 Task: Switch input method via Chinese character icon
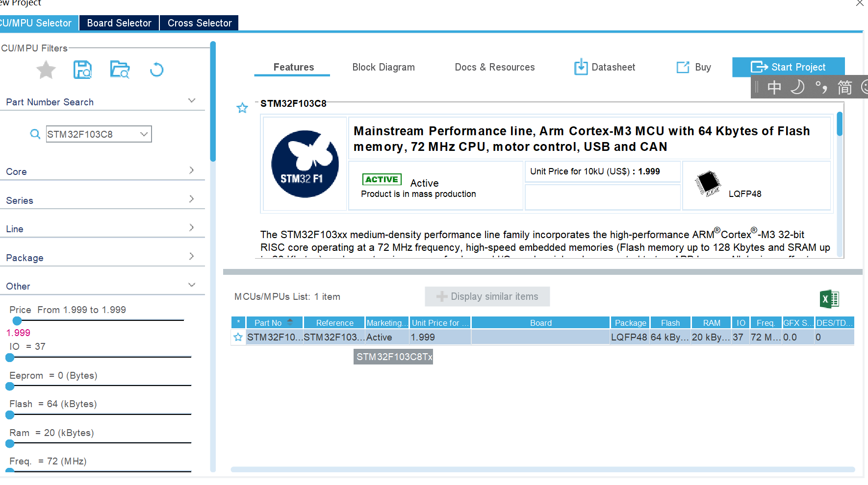click(774, 87)
